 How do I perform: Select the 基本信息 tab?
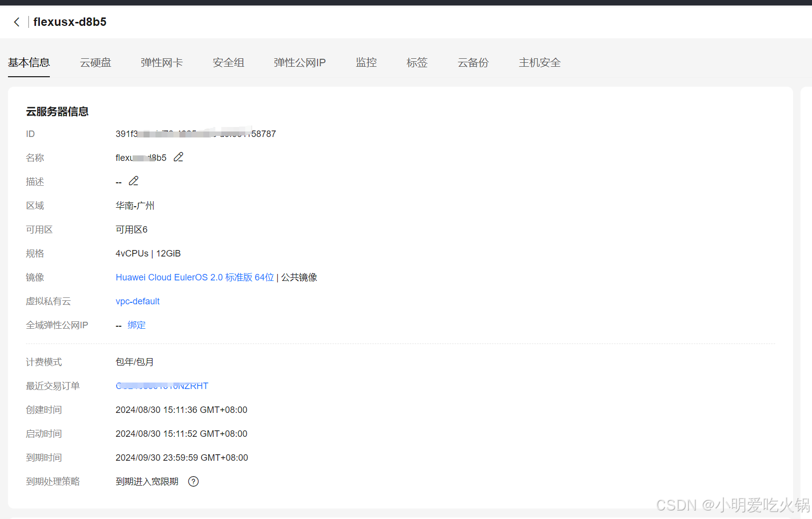pyautogui.click(x=28, y=62)
